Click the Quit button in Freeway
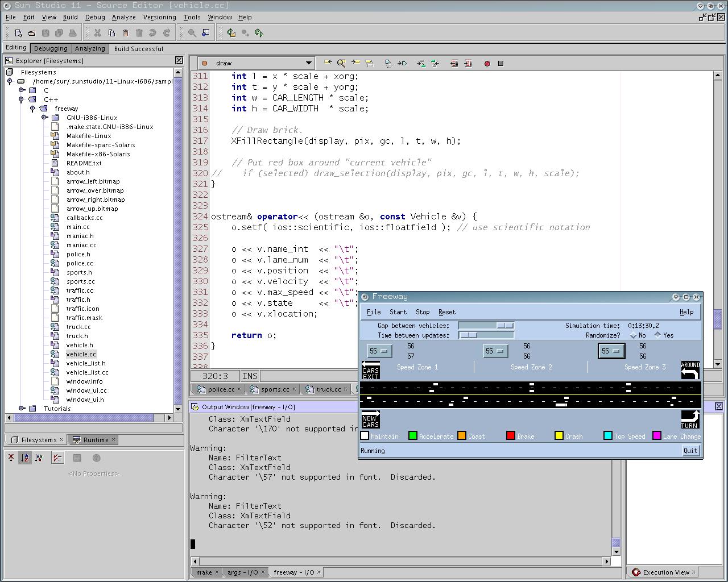 tap(690, 451)
